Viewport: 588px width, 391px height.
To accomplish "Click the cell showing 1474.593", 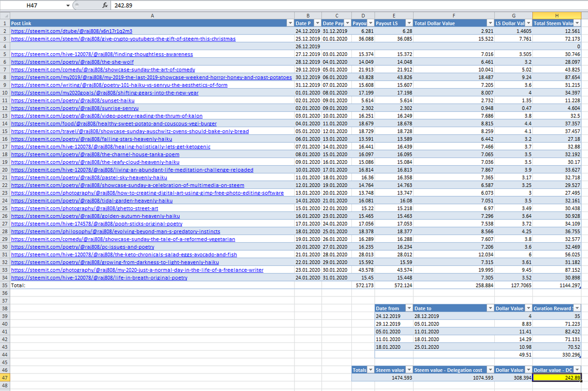I will click(394, 378).
